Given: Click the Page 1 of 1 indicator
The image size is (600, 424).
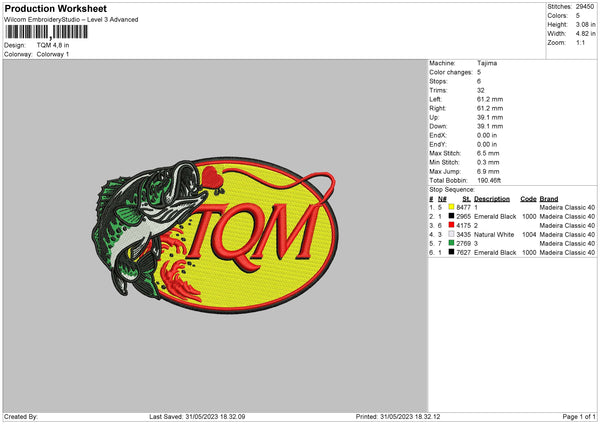Looking at the screenshot, I should pos(579,417).
